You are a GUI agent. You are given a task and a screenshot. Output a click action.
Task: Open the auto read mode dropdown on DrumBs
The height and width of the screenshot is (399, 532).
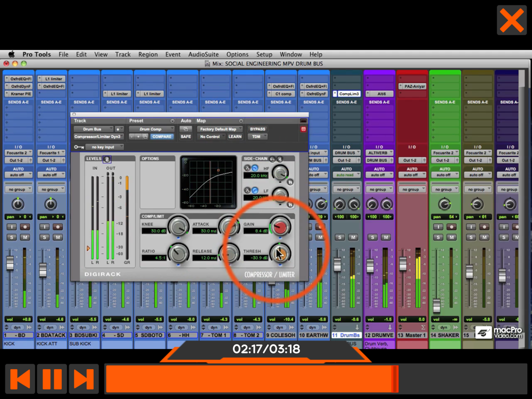coord(346,175)
